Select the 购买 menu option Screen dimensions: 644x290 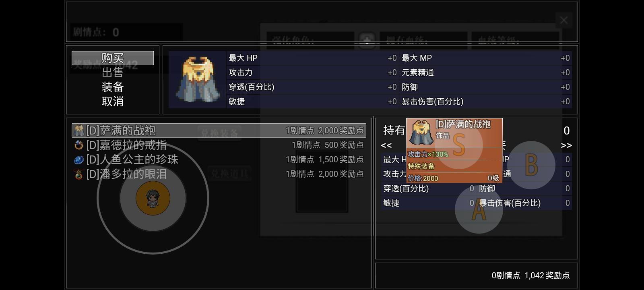[113, 58]
